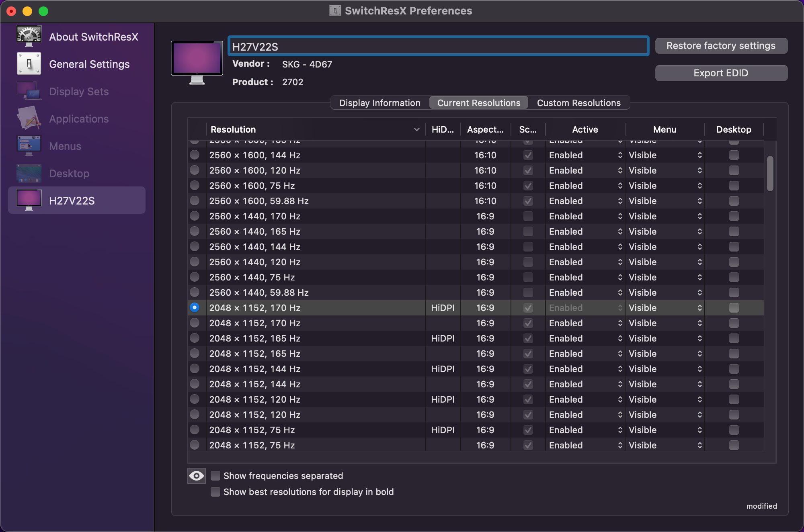Click the H27V22S display name field
The width and height of the screenshot is (804, 532).
click(x=438, y=47)
